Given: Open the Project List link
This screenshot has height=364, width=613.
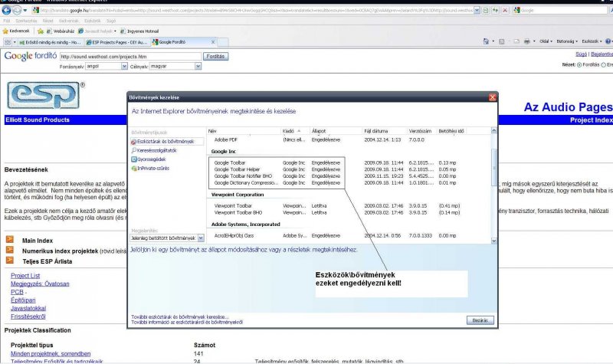Looking at the screenshot, I should pyautogui.click(x=25, y=276).
